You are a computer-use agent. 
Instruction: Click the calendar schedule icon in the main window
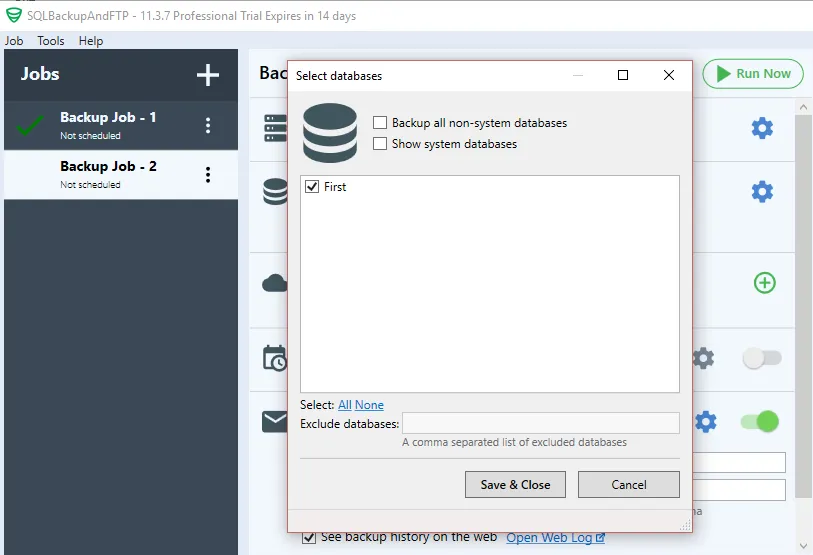point(275,358)
